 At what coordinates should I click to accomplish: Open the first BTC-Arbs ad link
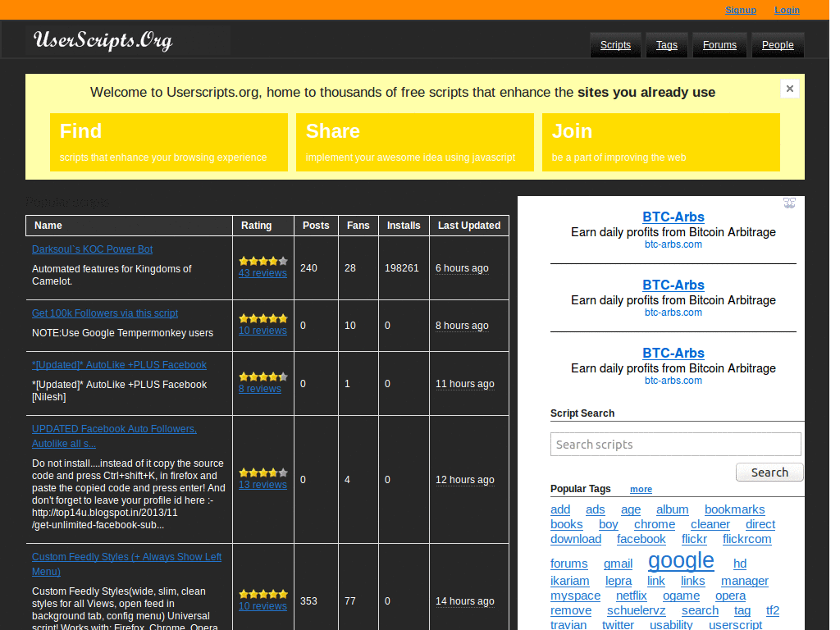pyautogui.click(x=673, y=217)
